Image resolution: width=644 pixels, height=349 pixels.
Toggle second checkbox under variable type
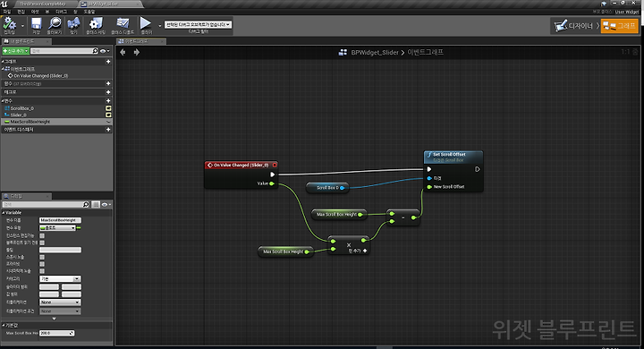[x=42, y=243]
